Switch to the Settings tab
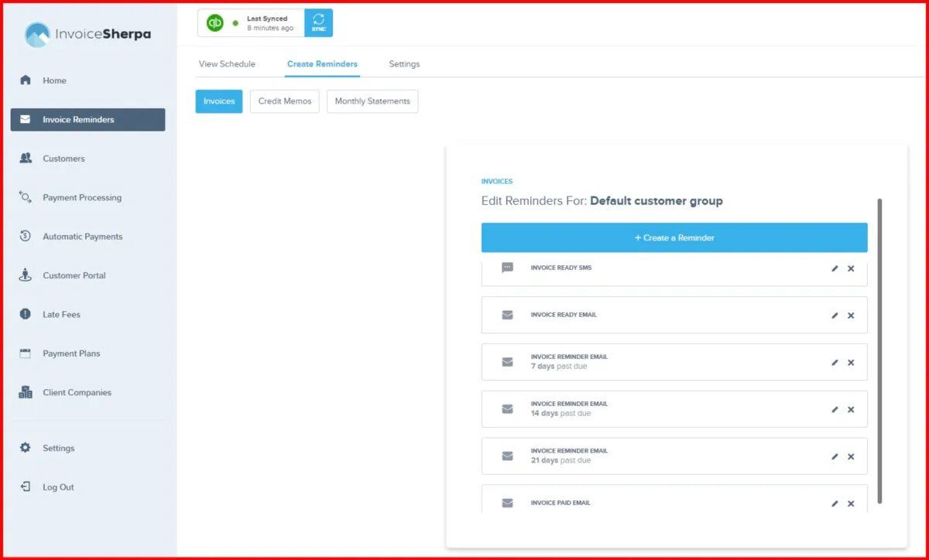Image resolution: width=929 pixels, height=560 pixels. pos(404,64)
